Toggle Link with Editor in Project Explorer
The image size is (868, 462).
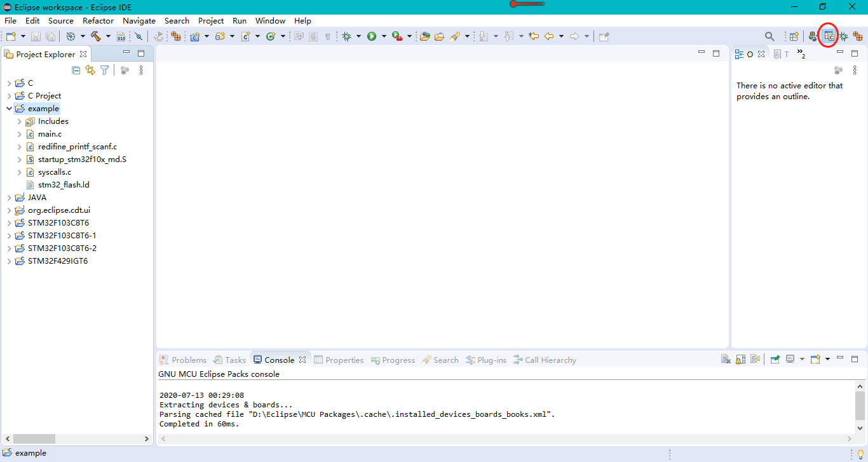pos(90,71)
